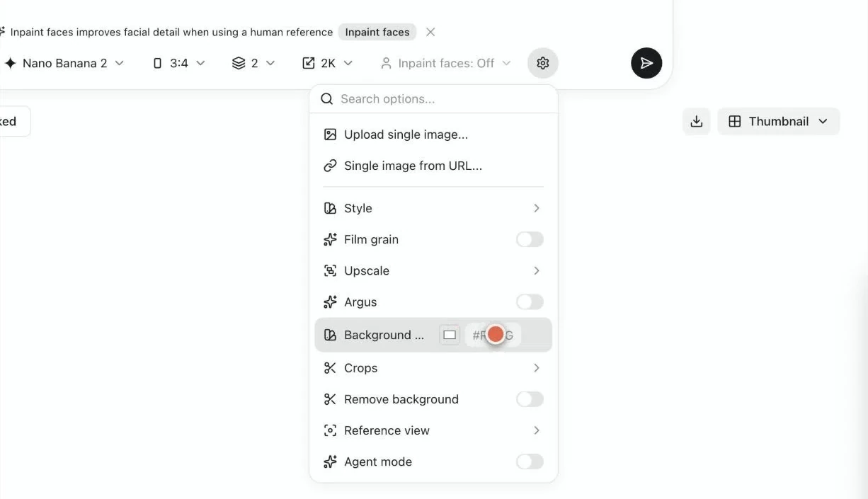This screenshot has width=868, height=499.
Task: Open the image count dropdown showing 2
Action: tap(253, 63)
